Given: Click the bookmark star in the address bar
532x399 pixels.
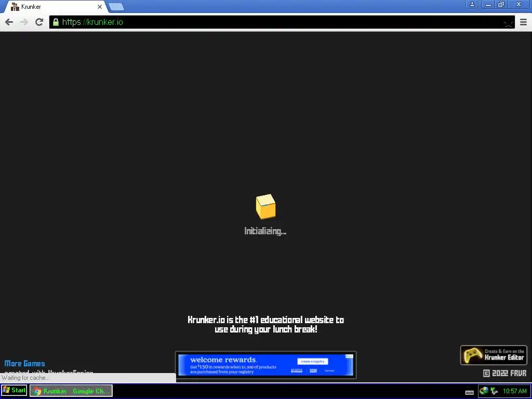Looking at the screenshot, I should tap(508, 23).
